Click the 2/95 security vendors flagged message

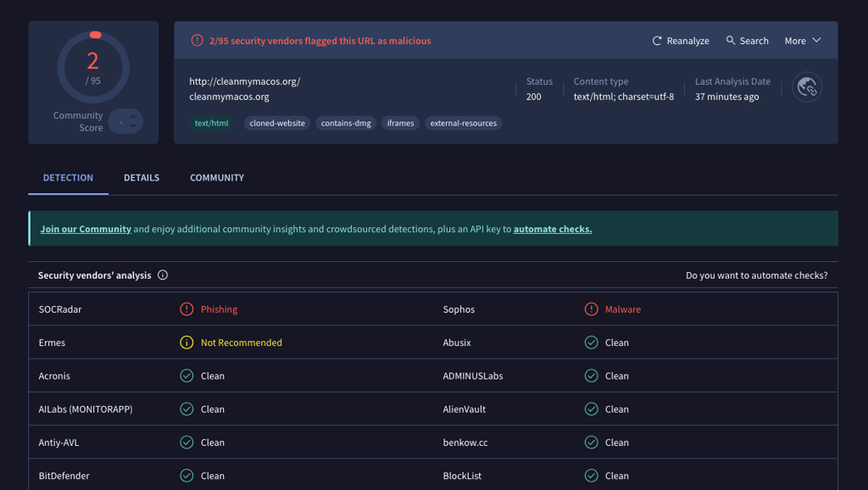(320, 41)
